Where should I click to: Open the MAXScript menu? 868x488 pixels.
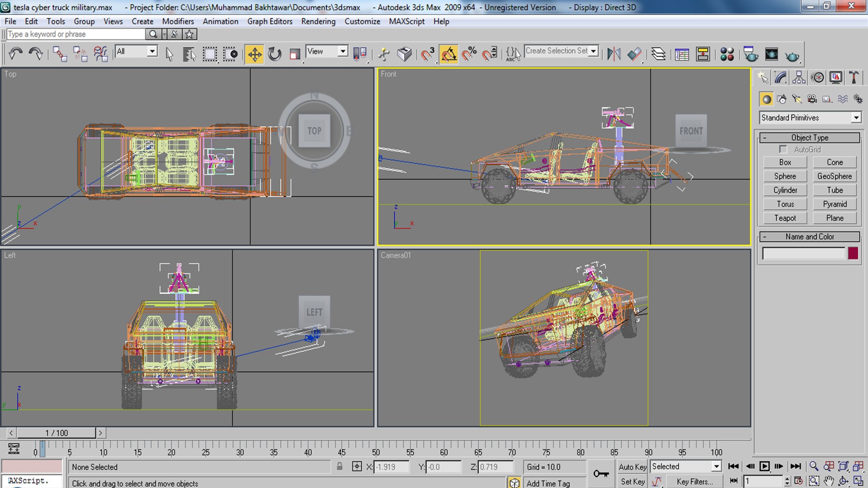pos(407,21)
